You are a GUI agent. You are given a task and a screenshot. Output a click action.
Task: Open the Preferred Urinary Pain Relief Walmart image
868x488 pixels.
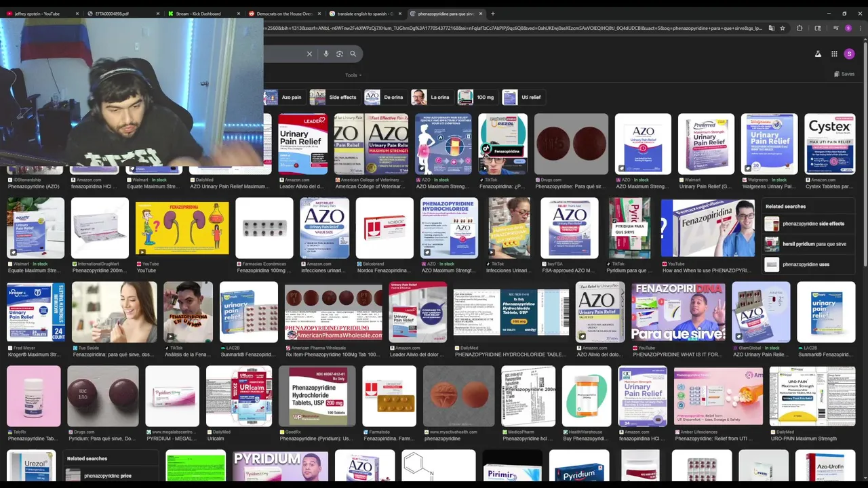(706, 144)
